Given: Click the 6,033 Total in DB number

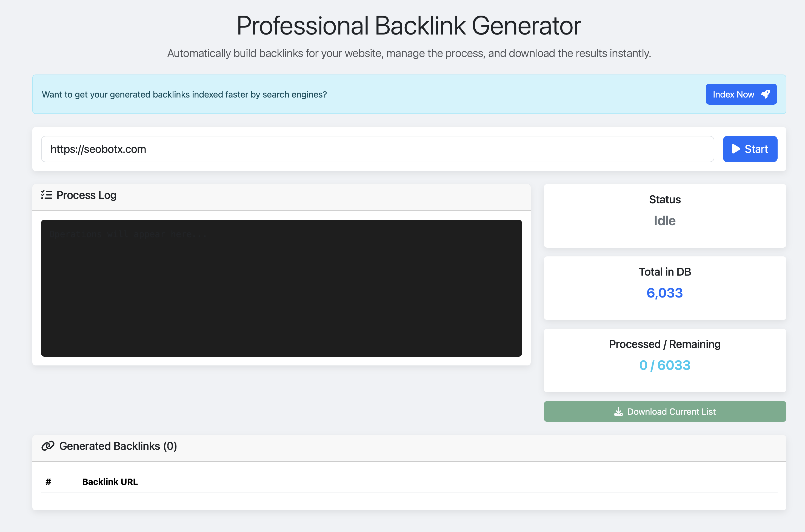Looking at the screenshot, I should [664, 293].
